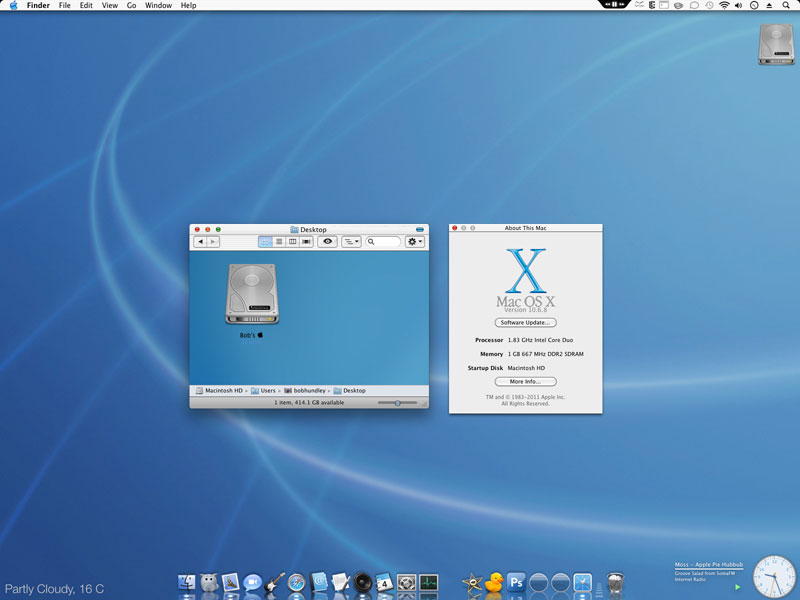
Task: Switch Finder to list view
Action: coord(279,242)
